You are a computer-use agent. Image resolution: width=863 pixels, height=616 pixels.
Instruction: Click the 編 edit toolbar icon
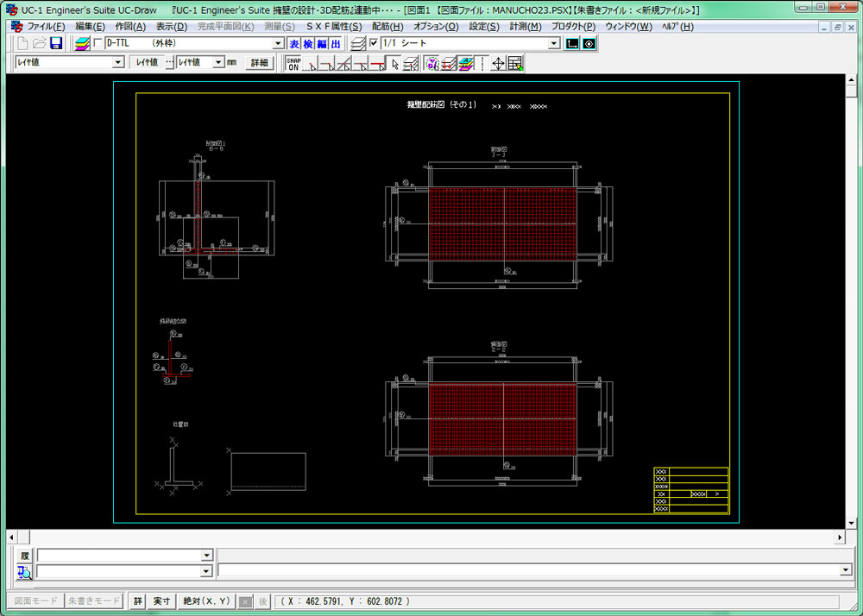pos(322,43)
